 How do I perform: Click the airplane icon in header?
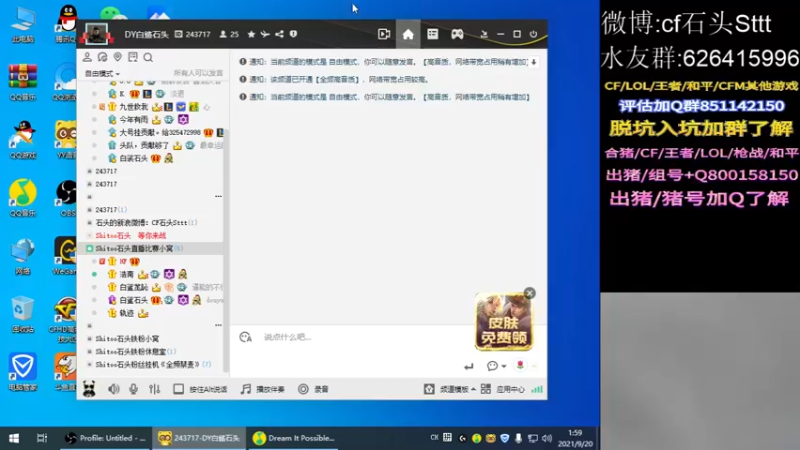click(265, 34)
